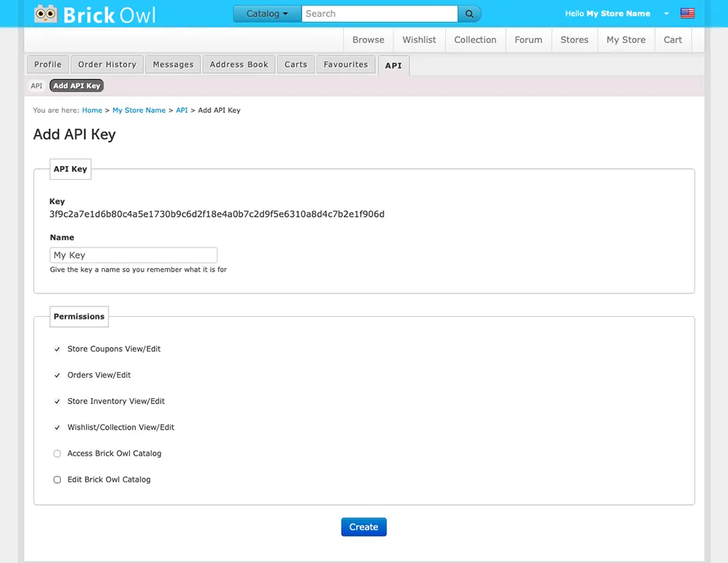Open the Cart
728x563 pixels.
pos(673,40)
